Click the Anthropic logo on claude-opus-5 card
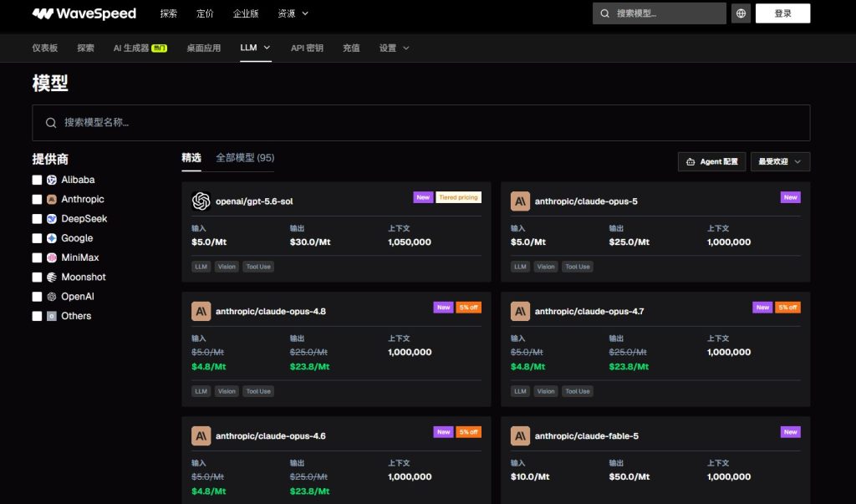 click(520, 201)
